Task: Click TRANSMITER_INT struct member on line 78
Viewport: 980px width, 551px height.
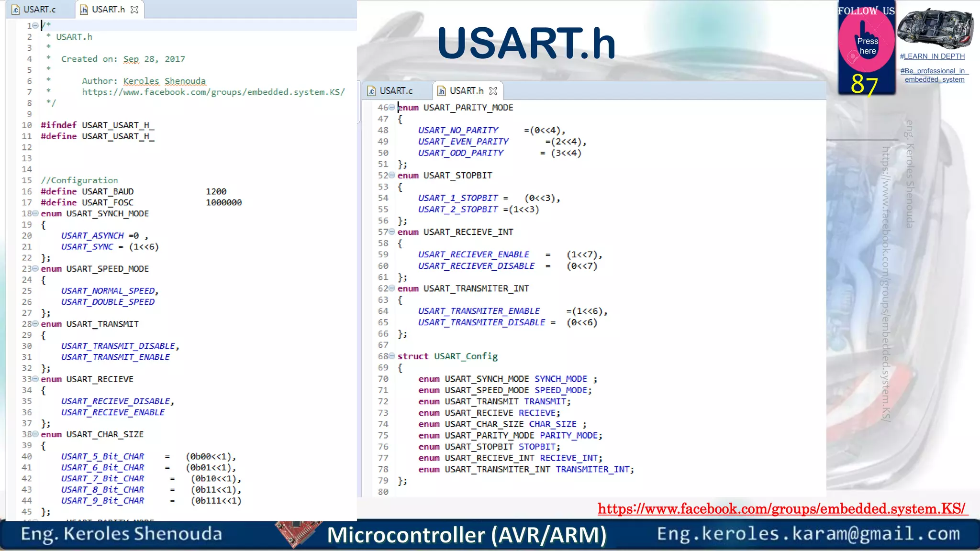Action: pyautogui.click(x=592, y=469)
